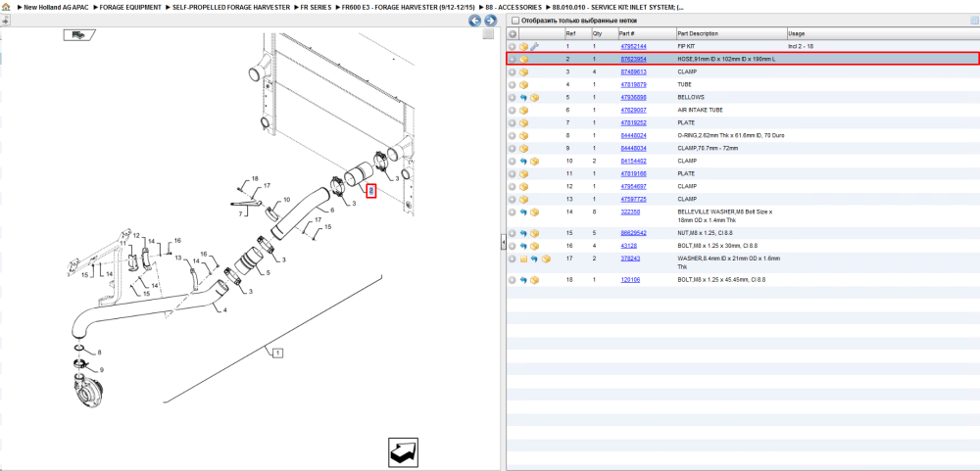Open part number 322358 link

pos(630,212)
